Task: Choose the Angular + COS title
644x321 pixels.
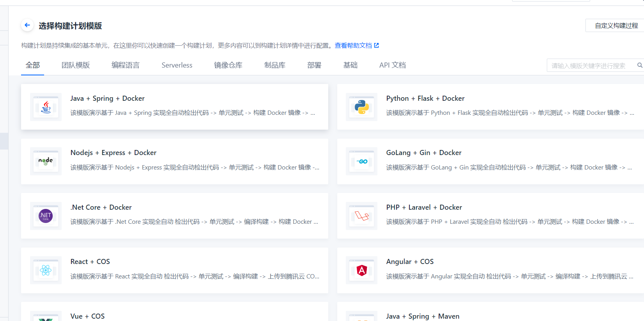Action: coord(410,262)
